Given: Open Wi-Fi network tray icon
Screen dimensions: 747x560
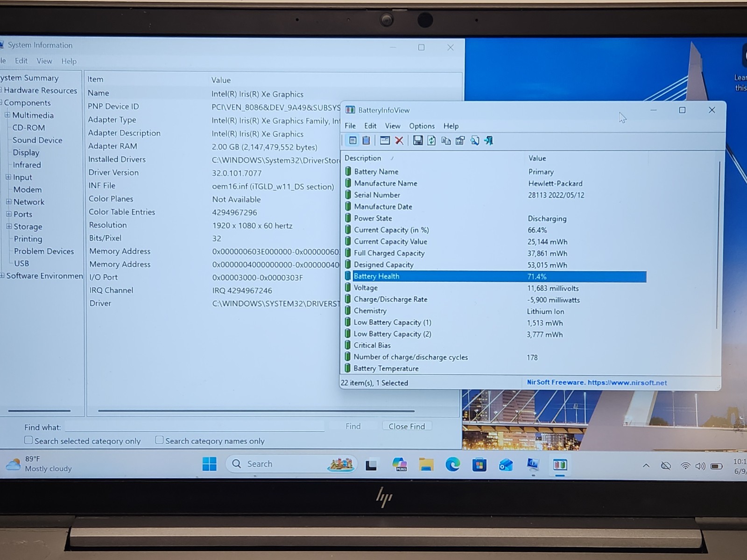Looking at the screenshot, I should coord(685,466).
